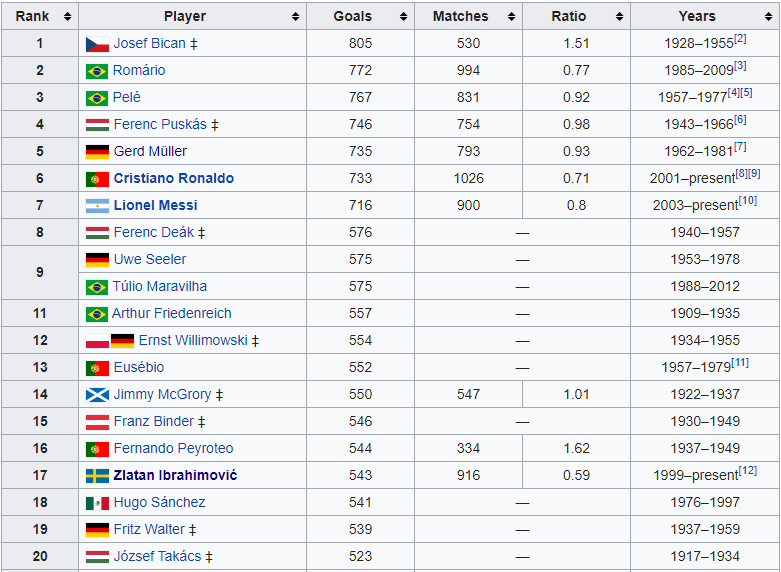Open the Pelé player link
This screenshot has height=572, width=781.
pyautogui.click(x=127, y=98)
